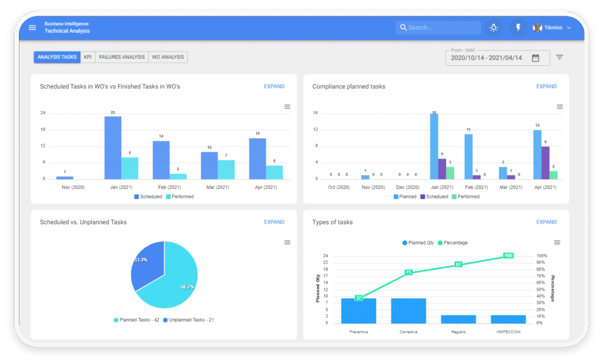Open the WO Analysis tab
The width and height of the screenshot is (603, 364).
coord(168,57)
